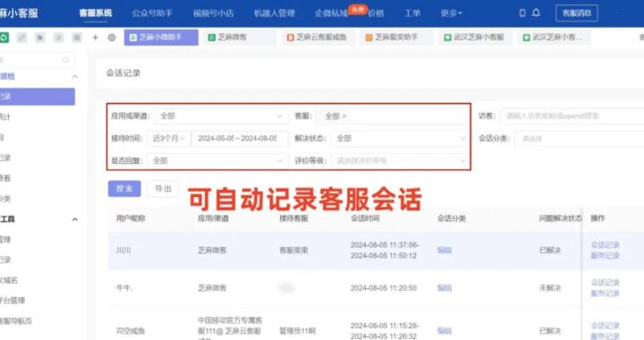Click 客服果果 in the 川川 row
This screenshot has width=644, height=340.
[293, 250]
